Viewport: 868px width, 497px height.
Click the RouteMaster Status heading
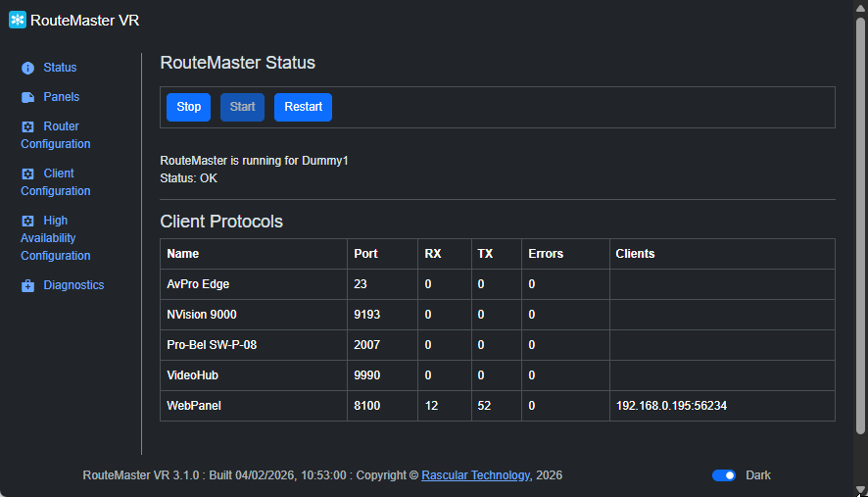[237, 63]
